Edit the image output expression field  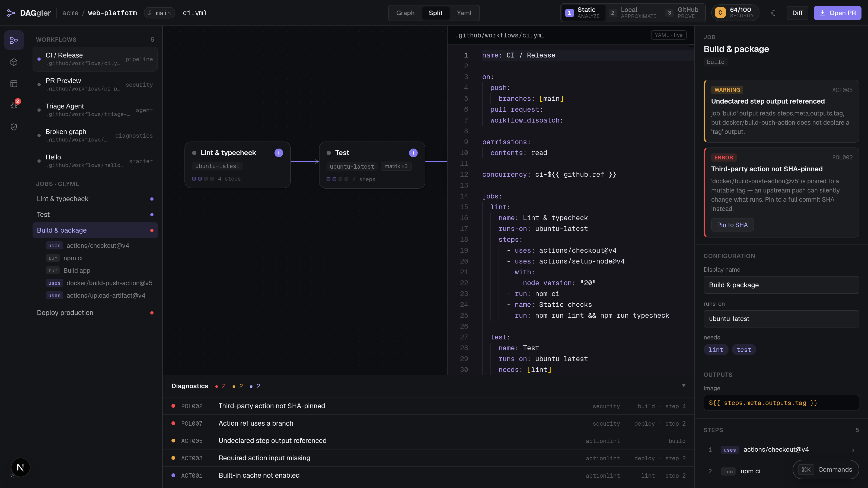[781, 403]
